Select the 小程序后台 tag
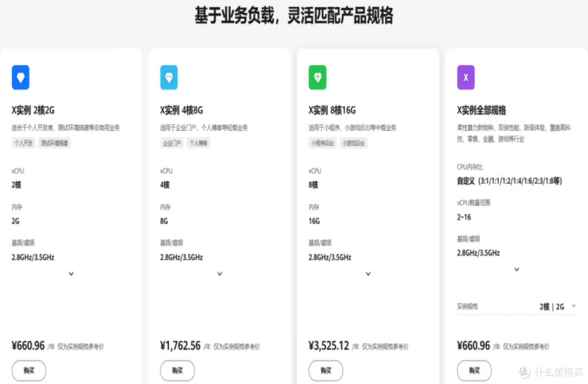 pyautogui.click(x=322, y=143)
